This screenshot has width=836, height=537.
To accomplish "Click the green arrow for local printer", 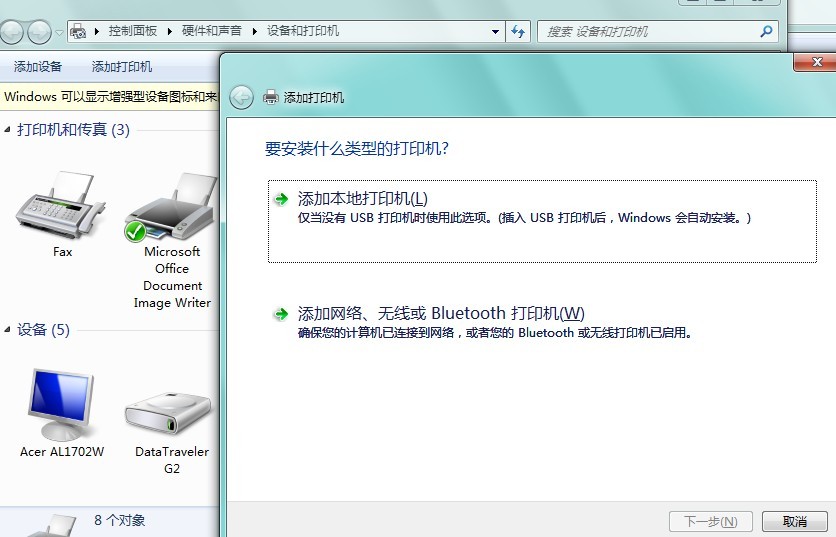I will pos(281,199).
